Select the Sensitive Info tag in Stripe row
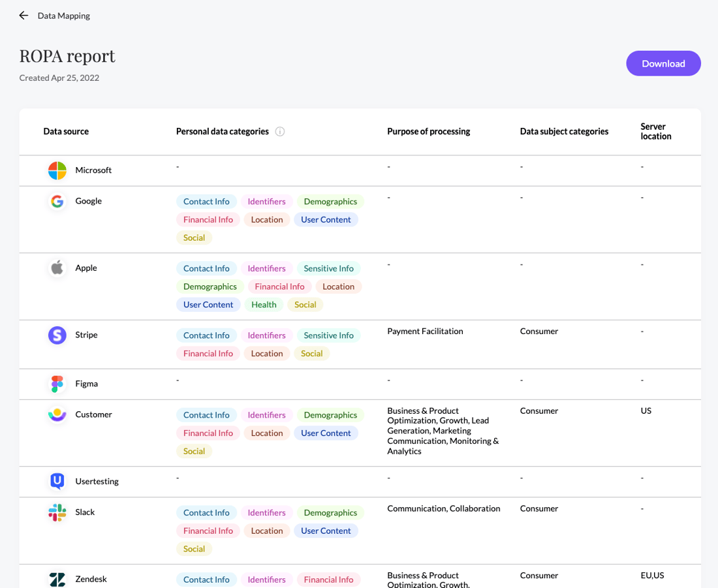The width and height of the screenshot is (718, 588). 328,335
